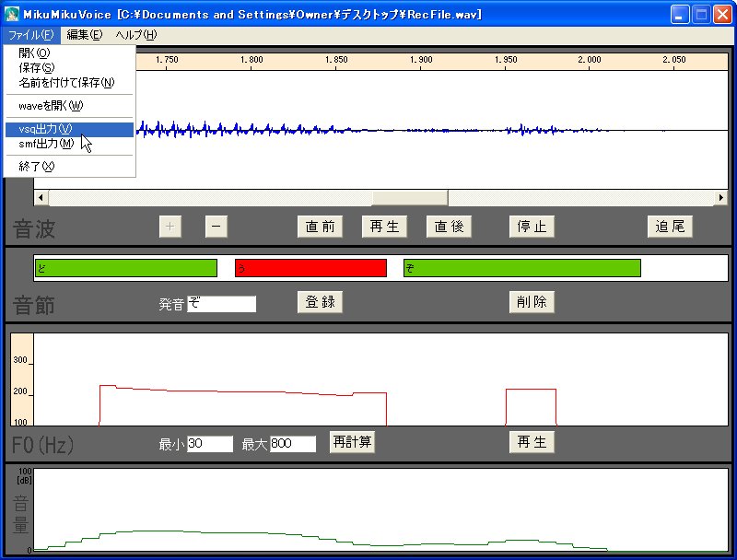Choose smf出力(M) to export SMF
Viewport: 737px width, 560px height.
(70, 144)
